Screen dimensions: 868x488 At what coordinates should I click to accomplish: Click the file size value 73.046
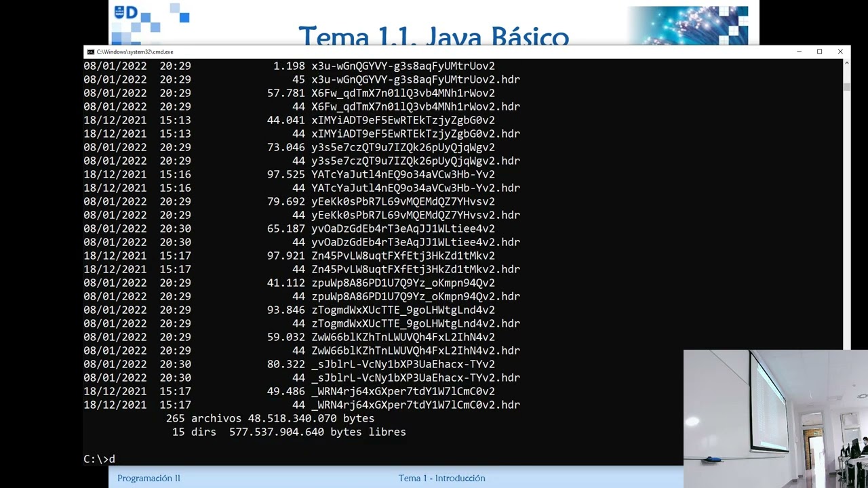click(286, 147)
